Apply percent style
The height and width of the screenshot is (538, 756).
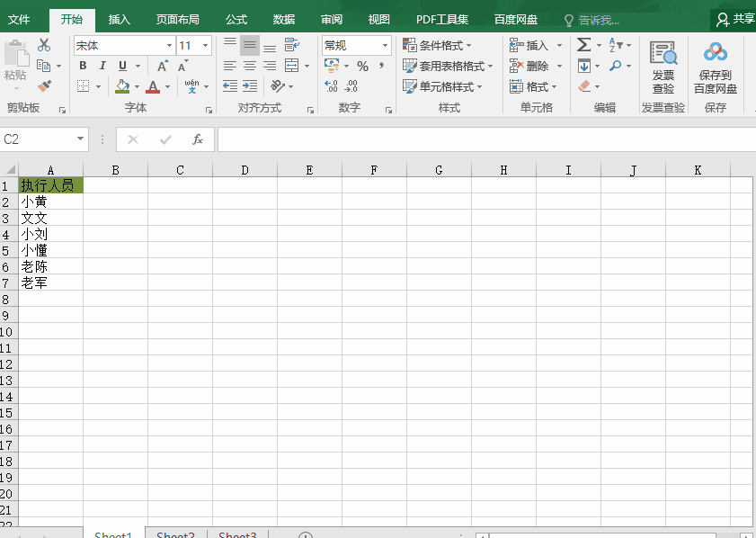pyautogui.click(x=362, y=66)
